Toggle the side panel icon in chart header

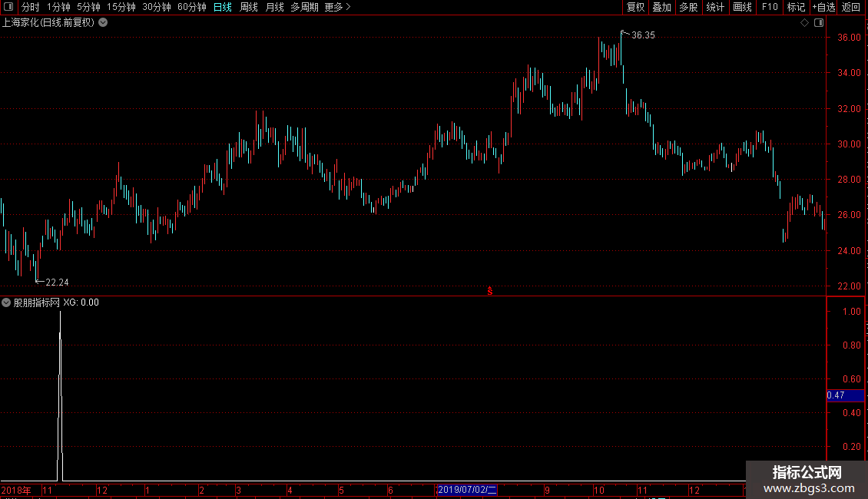pos(820,23)
